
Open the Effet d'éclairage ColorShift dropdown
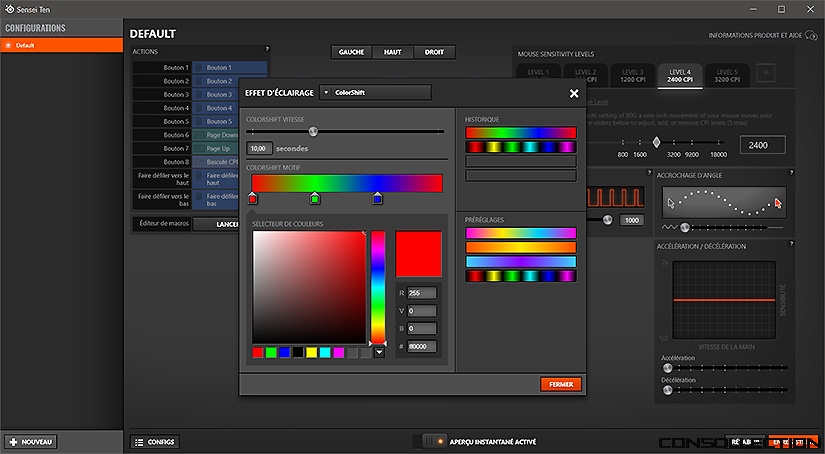click(376, 93)
